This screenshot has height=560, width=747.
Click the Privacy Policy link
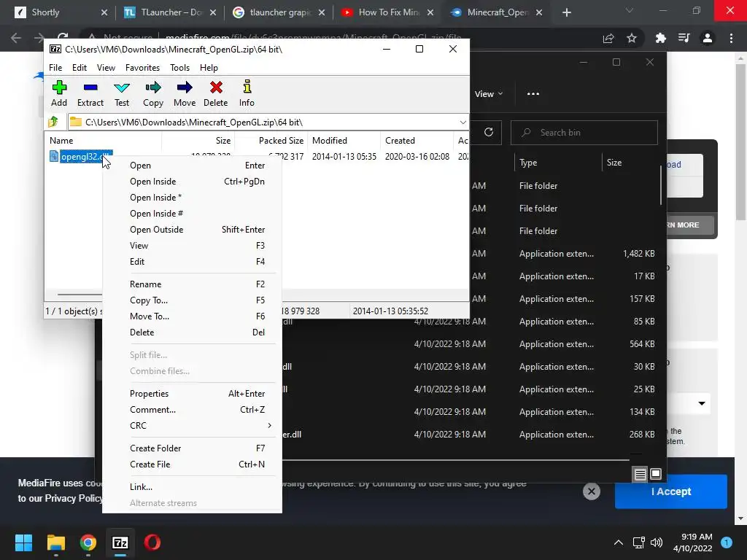tap(74, 498)
